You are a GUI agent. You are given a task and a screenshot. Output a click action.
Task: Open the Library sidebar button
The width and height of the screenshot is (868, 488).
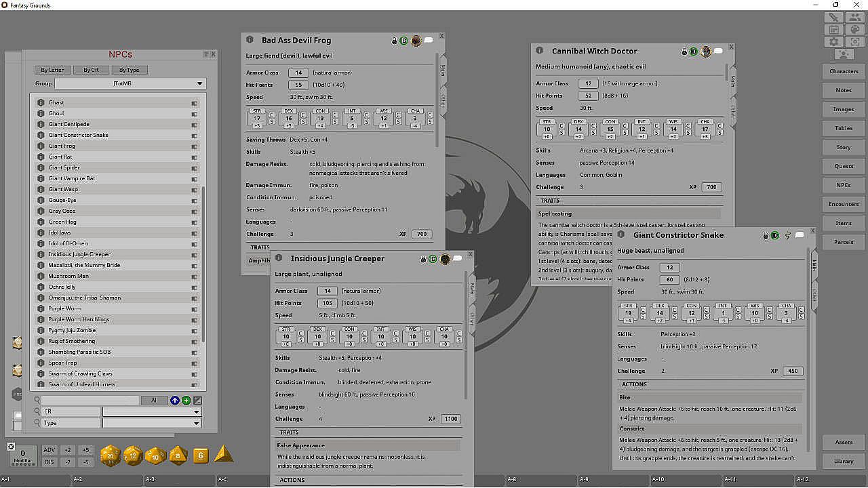844,461
